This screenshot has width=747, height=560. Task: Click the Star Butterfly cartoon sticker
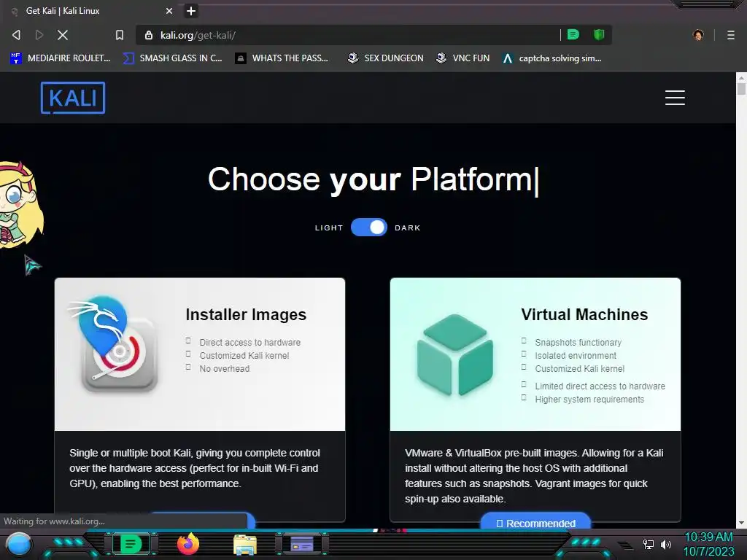[x=20, y=205]
